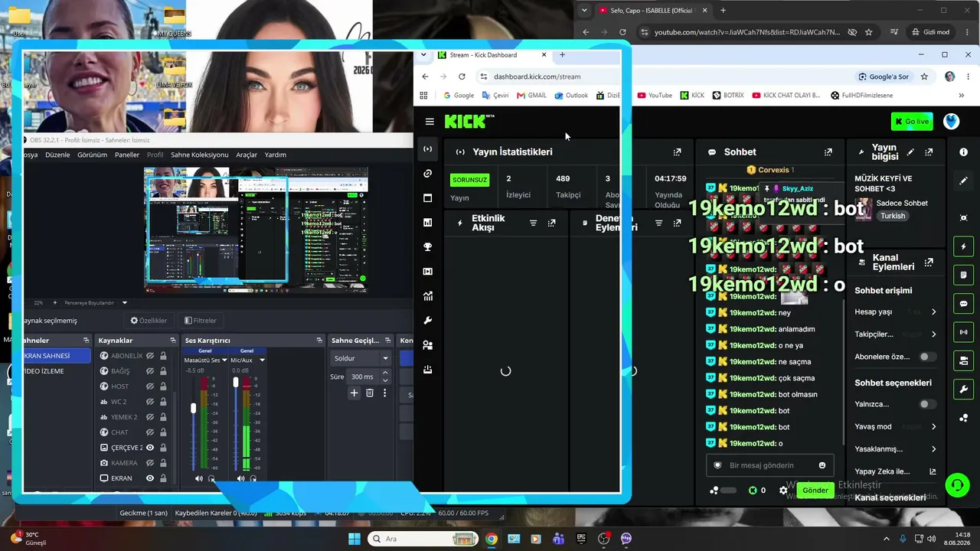Image resolution: width=980 pixels, height=551 pixels.
Task: Open source Filtreler in OBS
Action: 201,321
